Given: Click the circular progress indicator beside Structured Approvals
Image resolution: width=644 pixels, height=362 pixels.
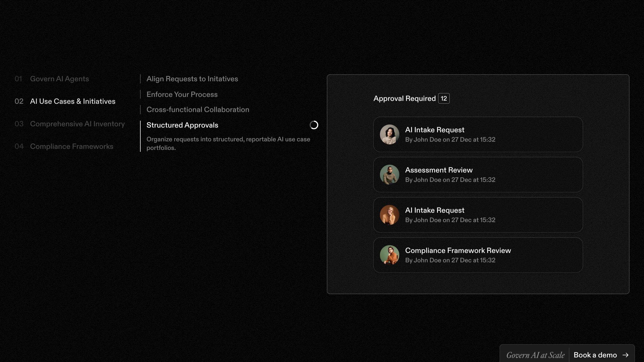Looking at the screenshot, I should 314,125.
